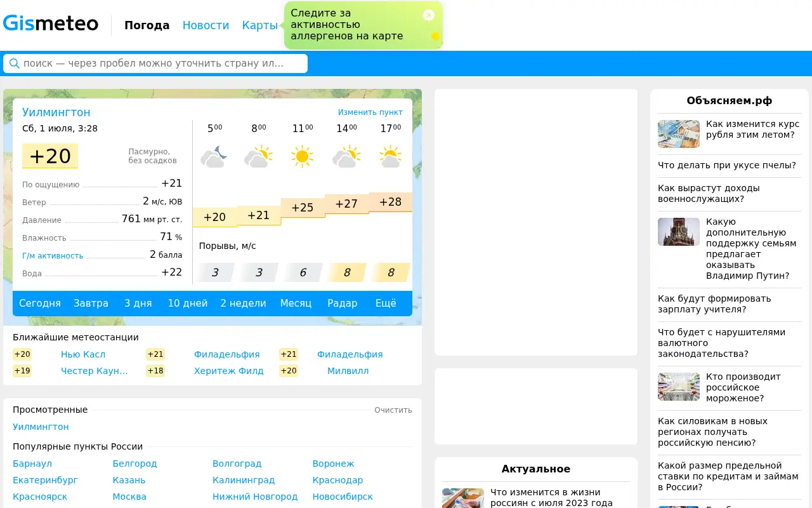Click the Изменить пункт link
This screenshot has width=812, height=508.
coord(370,112)
